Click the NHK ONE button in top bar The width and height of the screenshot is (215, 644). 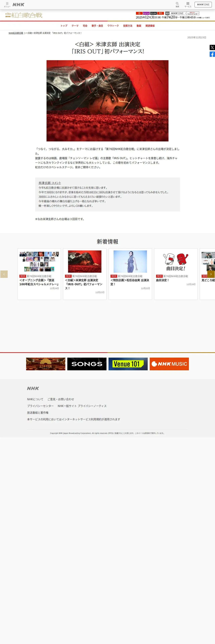pyautogui.click(x=203, y=5)
